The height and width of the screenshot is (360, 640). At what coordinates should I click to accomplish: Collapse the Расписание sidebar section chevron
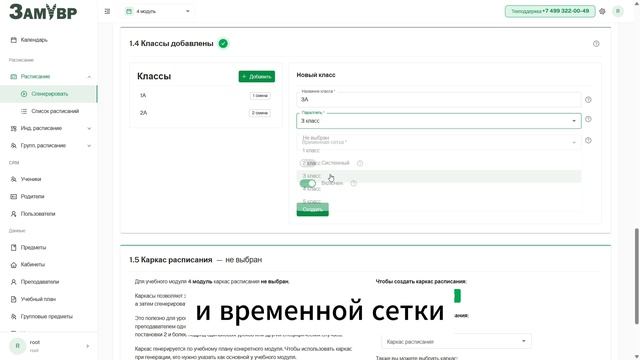coord(89,77)
